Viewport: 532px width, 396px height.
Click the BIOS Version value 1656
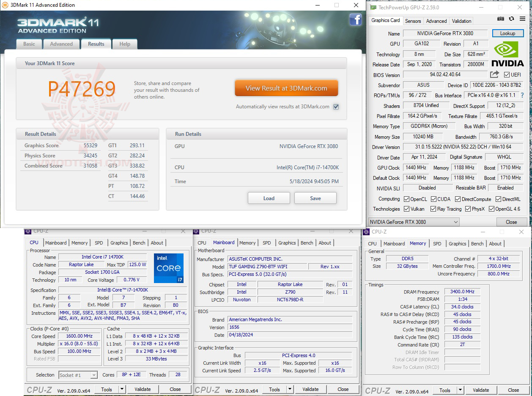[290, 327]
